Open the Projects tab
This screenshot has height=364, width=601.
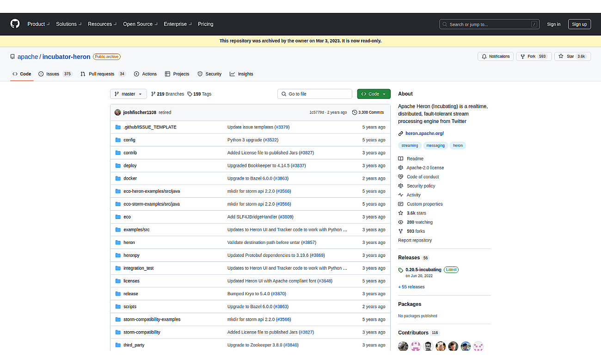pyautogui.click(x=177, y=74)
